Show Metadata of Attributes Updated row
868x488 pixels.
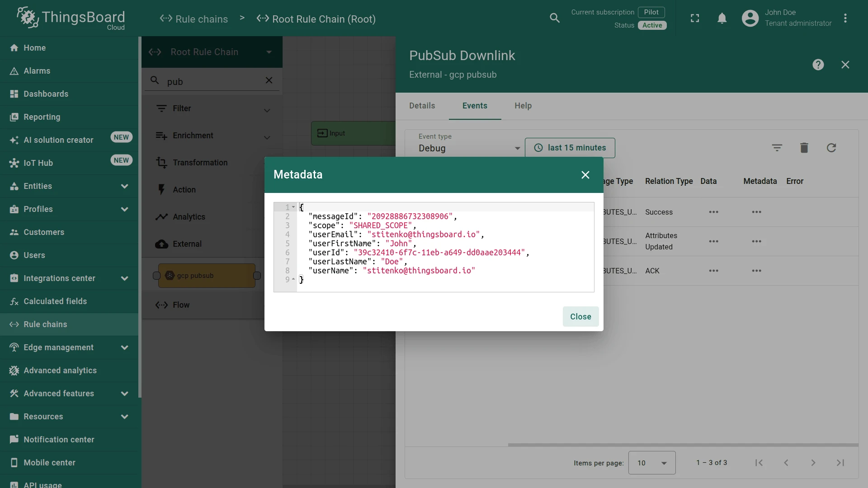(756, 241)
